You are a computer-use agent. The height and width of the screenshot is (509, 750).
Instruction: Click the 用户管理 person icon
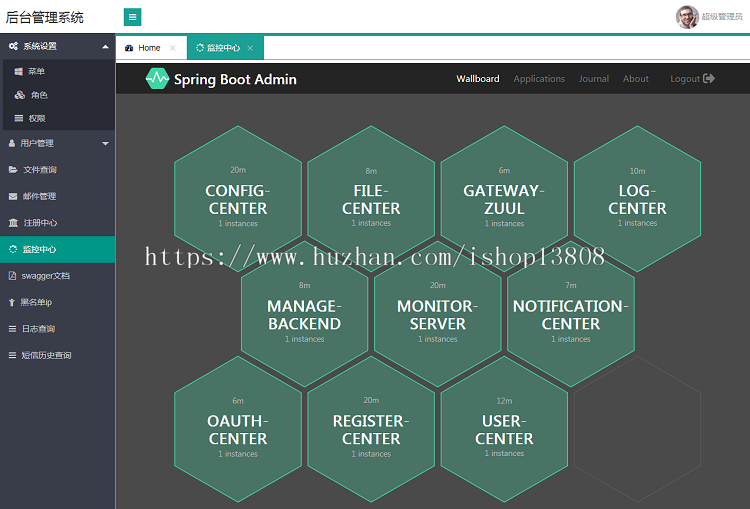click(x=12, y=143)
